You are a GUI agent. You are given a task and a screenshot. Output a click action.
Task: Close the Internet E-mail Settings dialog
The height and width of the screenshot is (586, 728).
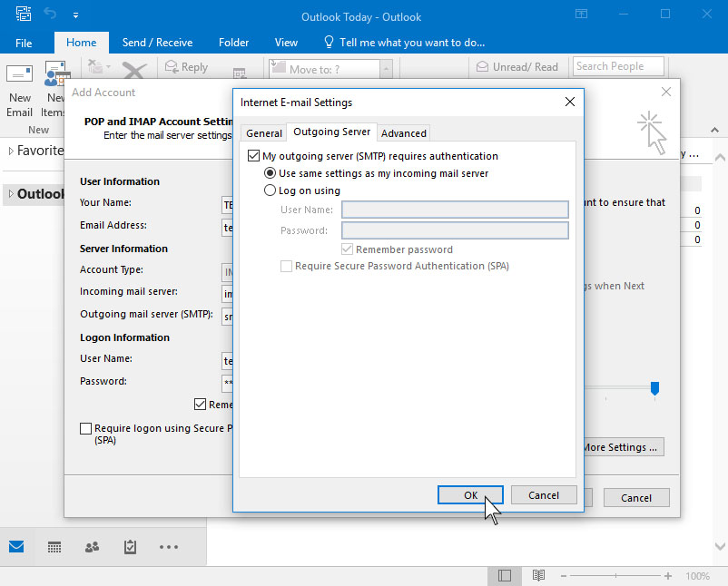point(570,102)
